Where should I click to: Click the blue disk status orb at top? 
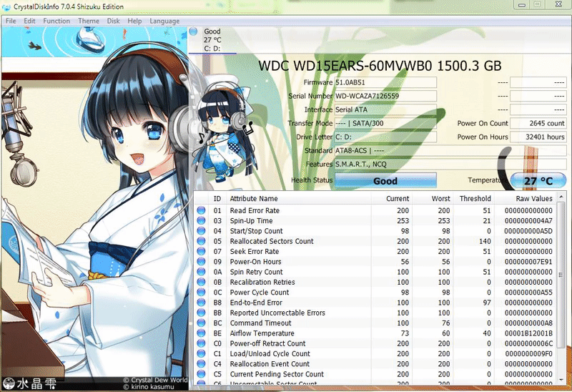click(x=193, y=31)
